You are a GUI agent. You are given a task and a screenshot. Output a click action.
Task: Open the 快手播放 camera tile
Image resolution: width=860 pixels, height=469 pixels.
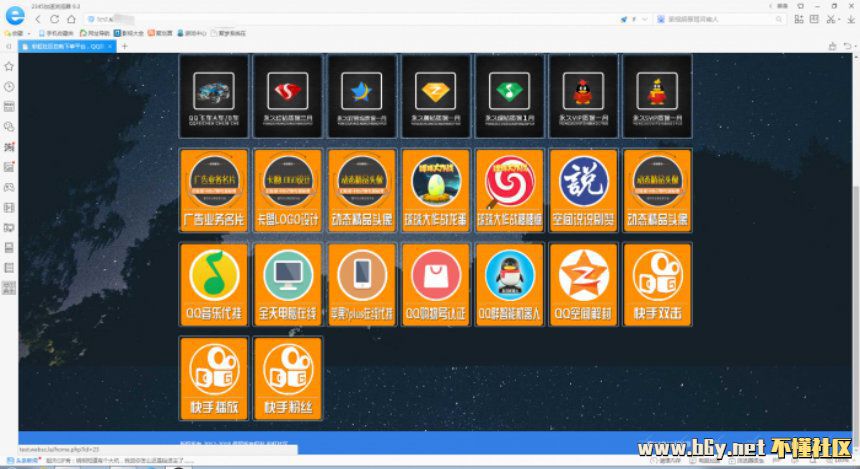(214, 378)
